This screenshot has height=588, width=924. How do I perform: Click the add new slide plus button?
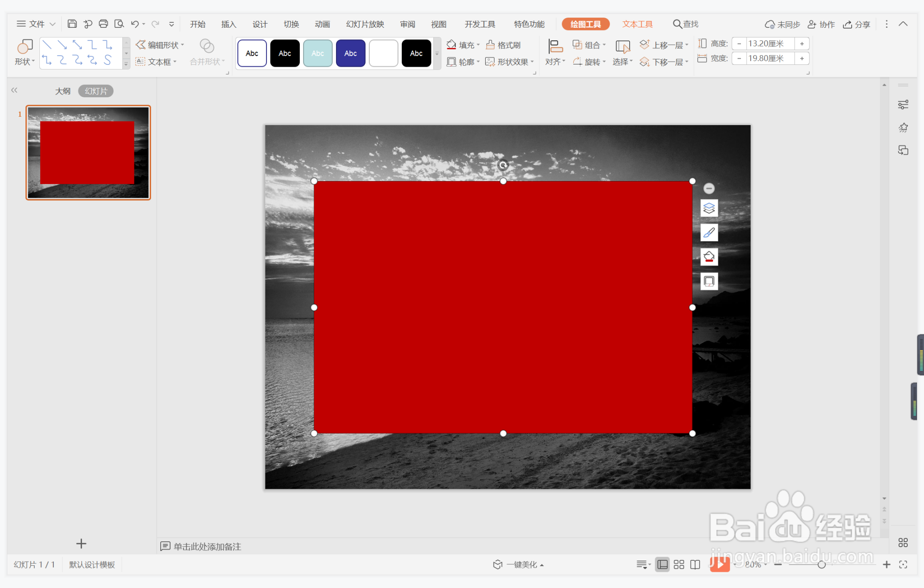click(x=81, y=544)
